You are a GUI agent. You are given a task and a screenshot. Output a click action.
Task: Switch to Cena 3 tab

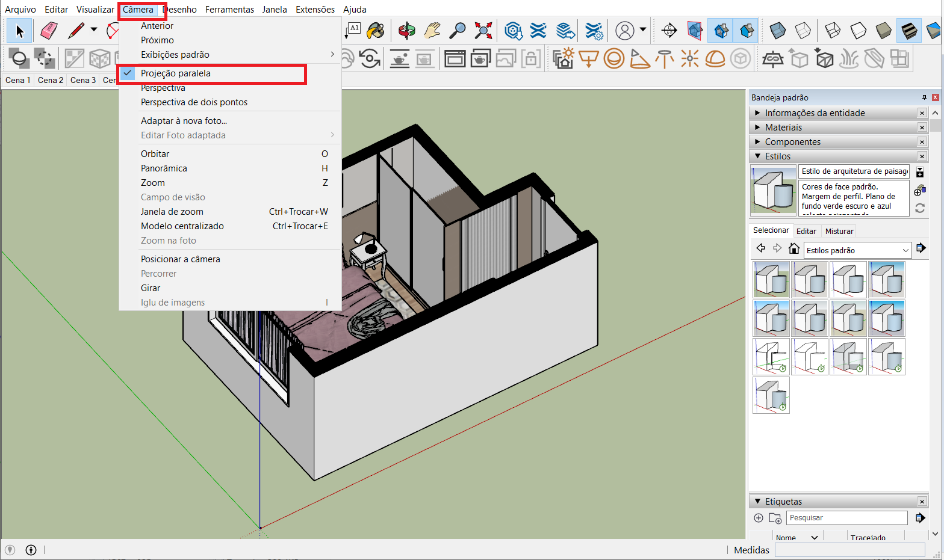pyautogui.click(x=83, y=80)
